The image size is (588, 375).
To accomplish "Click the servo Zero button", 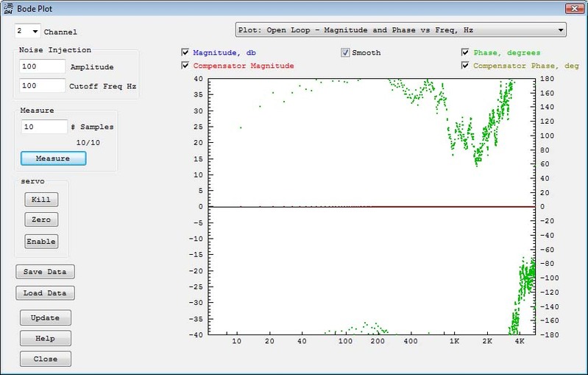I will click(x=40, y=220).
